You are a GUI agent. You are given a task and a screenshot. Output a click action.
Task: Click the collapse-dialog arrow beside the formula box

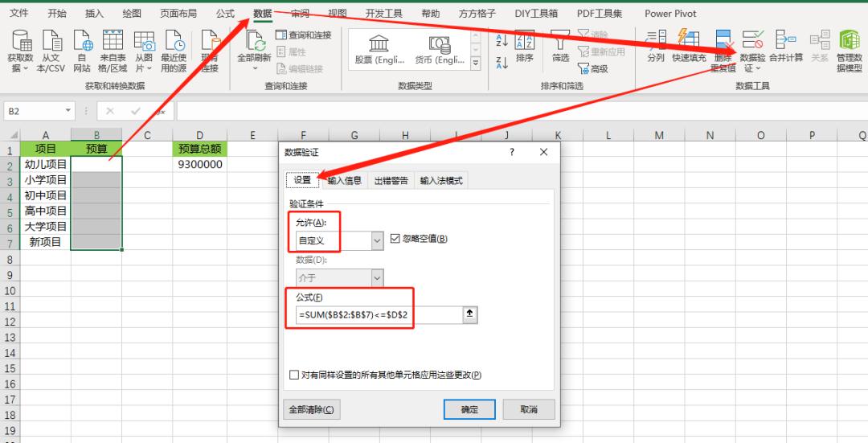coord(470,315)
